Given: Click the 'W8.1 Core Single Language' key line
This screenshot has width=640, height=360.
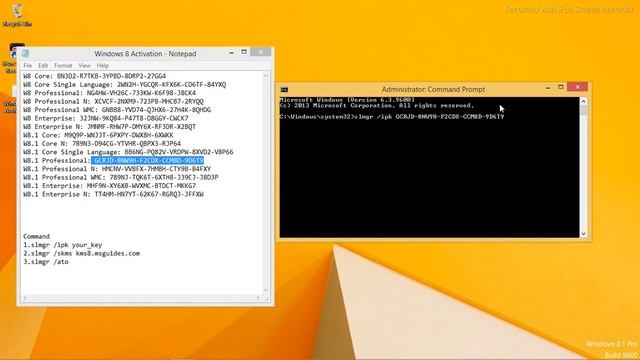Looking at the screenshot, I should [128, 152].
